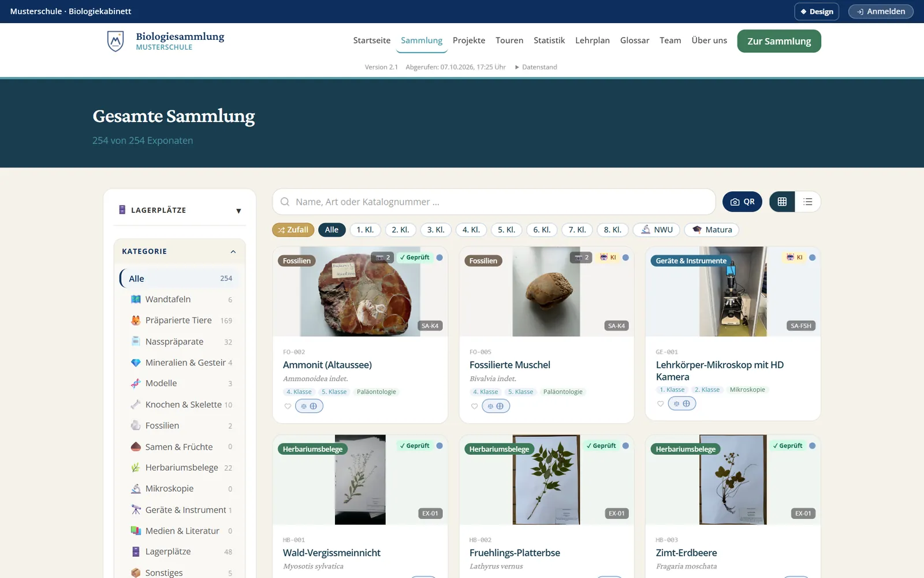
Task: Click Geprüft badge on Wald-Vergissmeinnicht card
Action: coord(415,446)
